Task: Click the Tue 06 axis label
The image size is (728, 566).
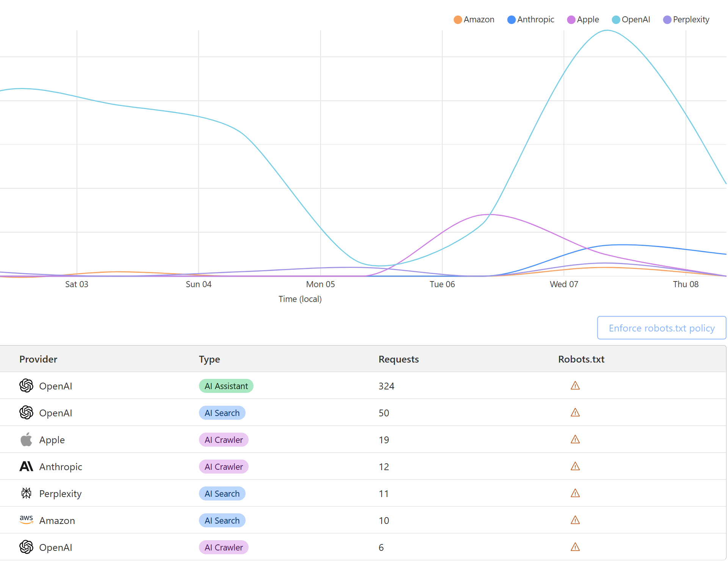Action: [442, 284]
